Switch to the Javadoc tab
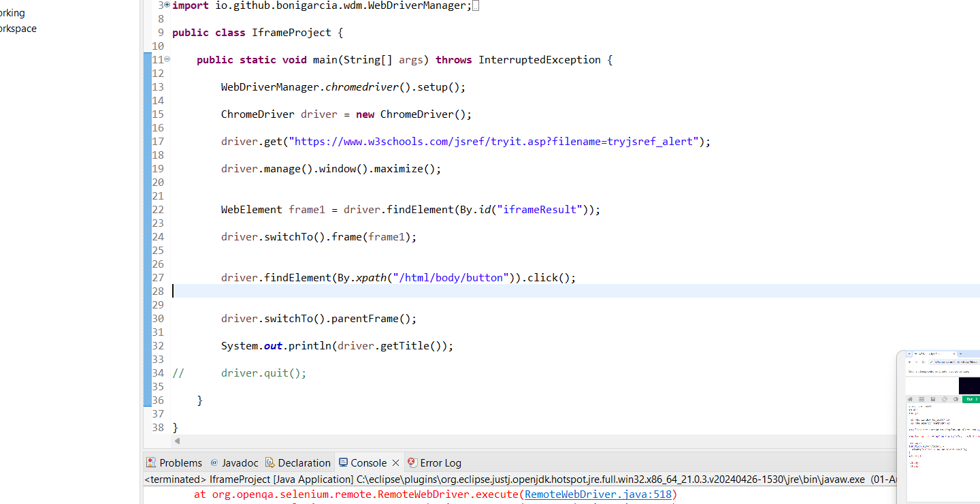Viewport: 980px width, 504px height. 240,462
